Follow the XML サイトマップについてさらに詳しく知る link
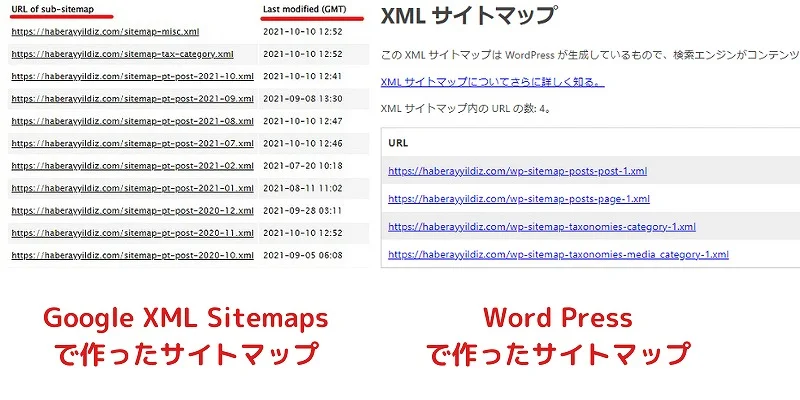Screen dimensions: 800x400 tap(493, 82)
